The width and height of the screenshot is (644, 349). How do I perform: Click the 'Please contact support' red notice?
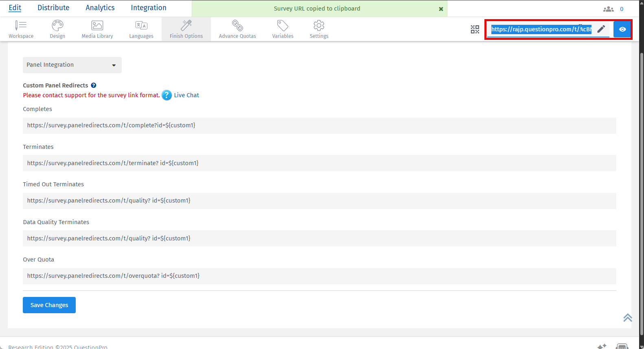[x=91, y=95]
